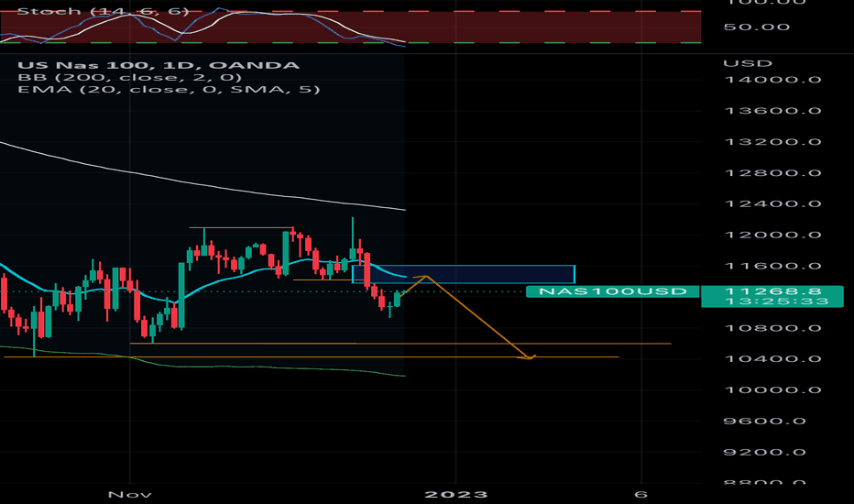This screenshot has width=854, height=504.
Task: Click the 6 date label on time axis
Action: [x=641, y=495]
